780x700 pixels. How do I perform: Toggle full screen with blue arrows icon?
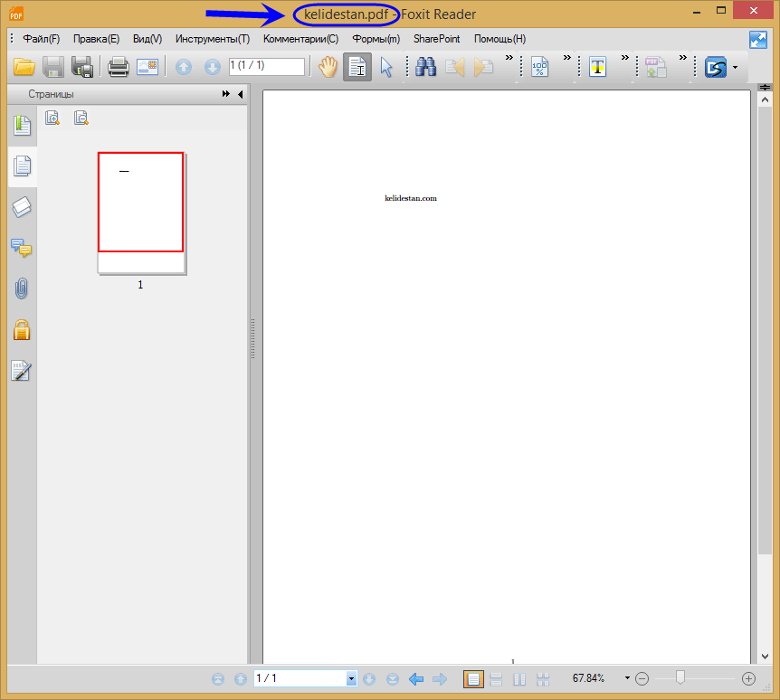(x=758, y=40)
